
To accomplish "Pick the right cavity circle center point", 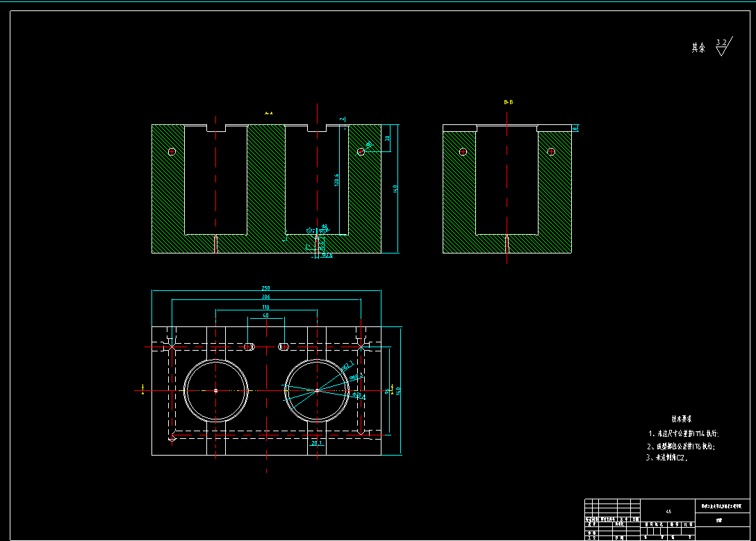I will 317,391.
